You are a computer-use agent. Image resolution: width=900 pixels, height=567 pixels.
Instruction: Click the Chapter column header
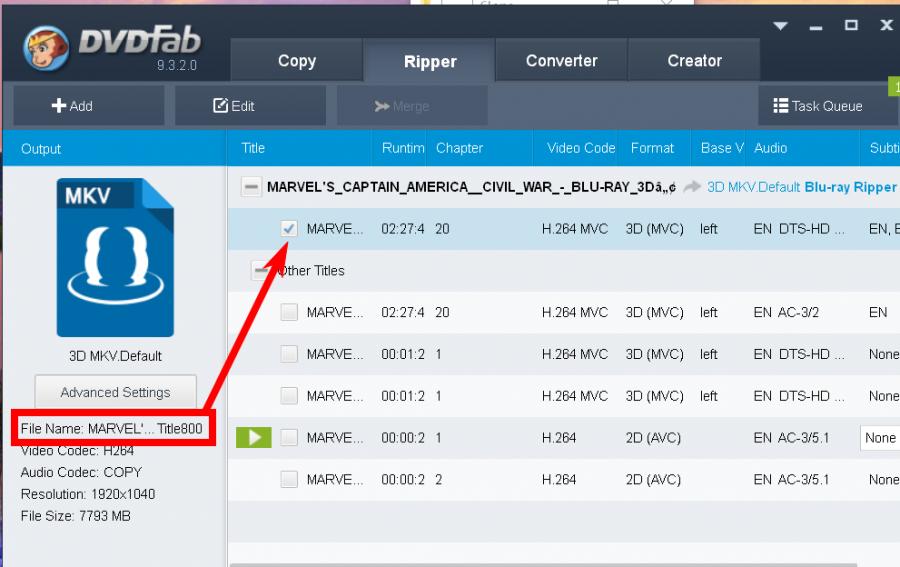(x=479, y=148)
